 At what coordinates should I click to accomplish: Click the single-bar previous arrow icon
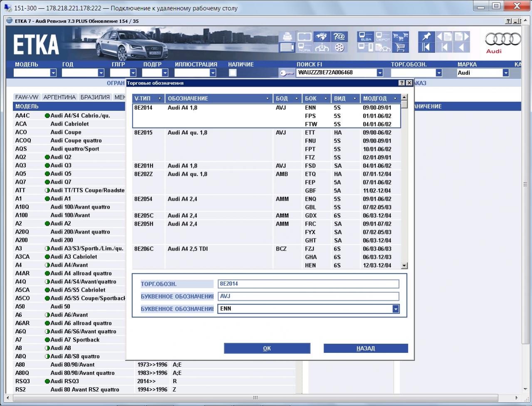444,47
